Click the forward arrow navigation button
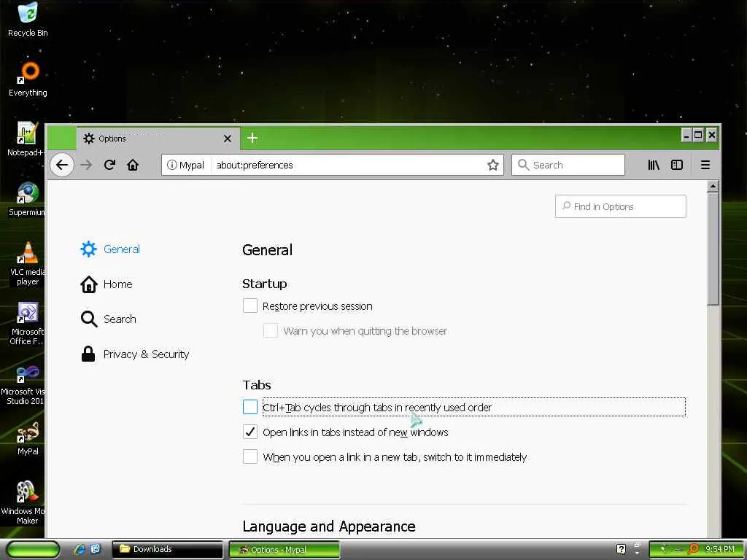Viewport: 747px width, 560px height. pos(86,165)
